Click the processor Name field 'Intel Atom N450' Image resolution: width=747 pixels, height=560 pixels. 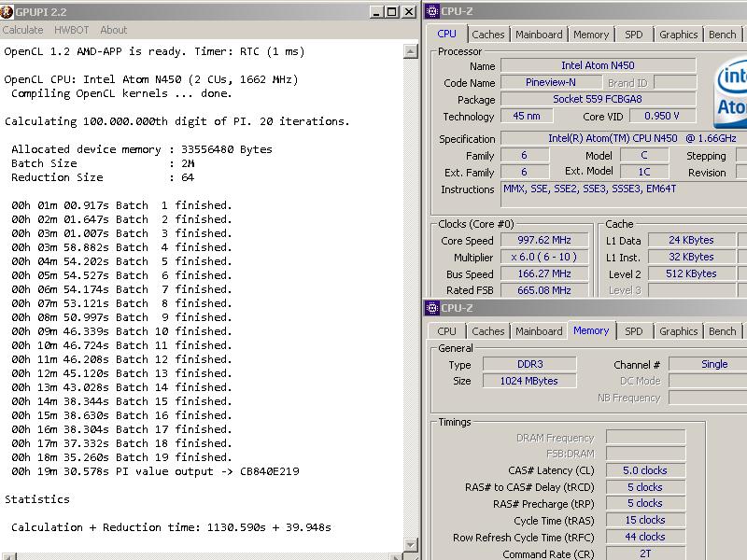[x=598, y=65]
